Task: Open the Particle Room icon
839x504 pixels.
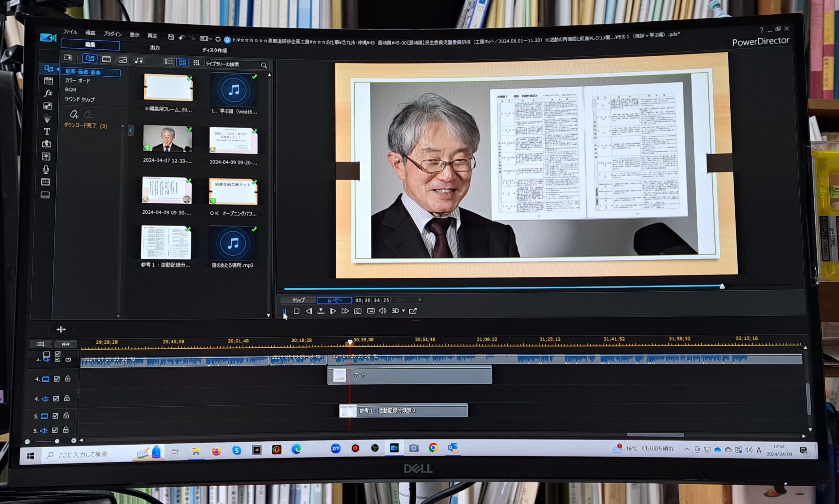Action: 47,119
